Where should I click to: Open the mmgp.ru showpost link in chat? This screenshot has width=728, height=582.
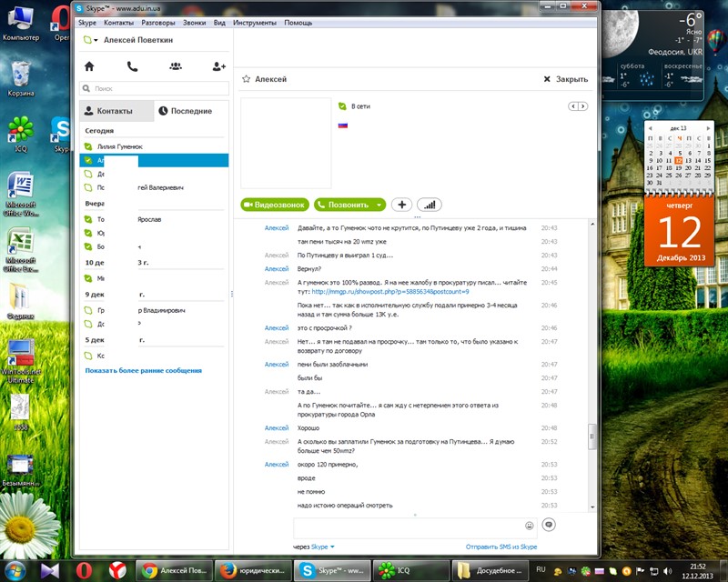pyautogui.click(x=390, y=292)
